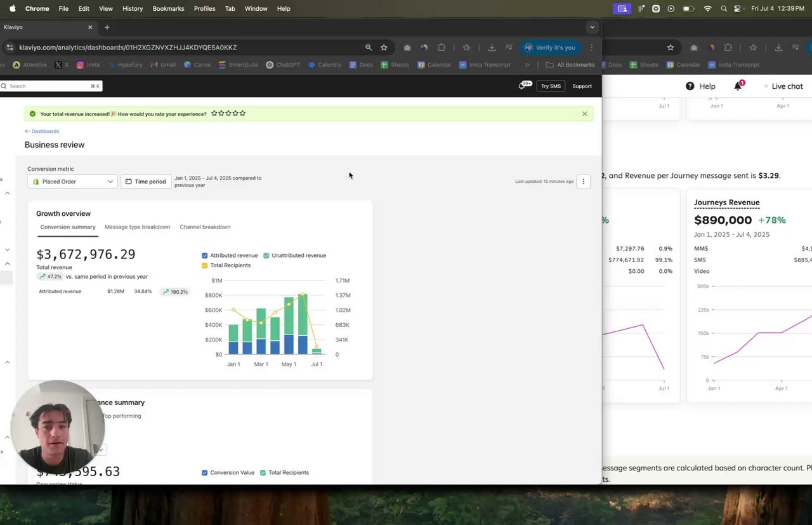
Task: Open the Profiles menu in the menu bar
Action: coord(204,8)
